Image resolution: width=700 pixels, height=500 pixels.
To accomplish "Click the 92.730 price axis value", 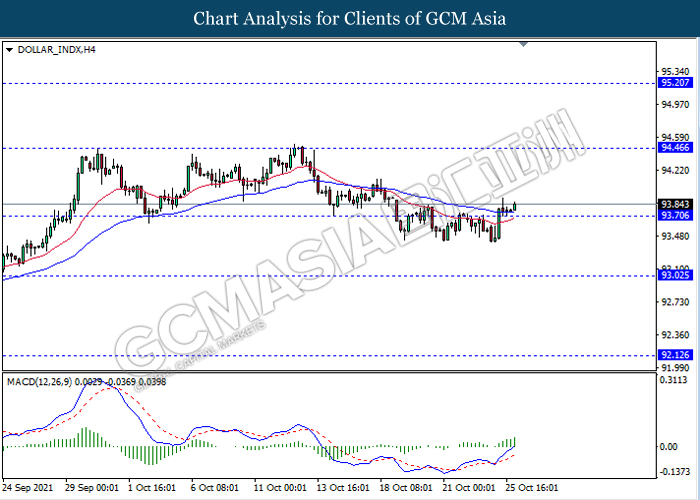I will pos(675,302).
